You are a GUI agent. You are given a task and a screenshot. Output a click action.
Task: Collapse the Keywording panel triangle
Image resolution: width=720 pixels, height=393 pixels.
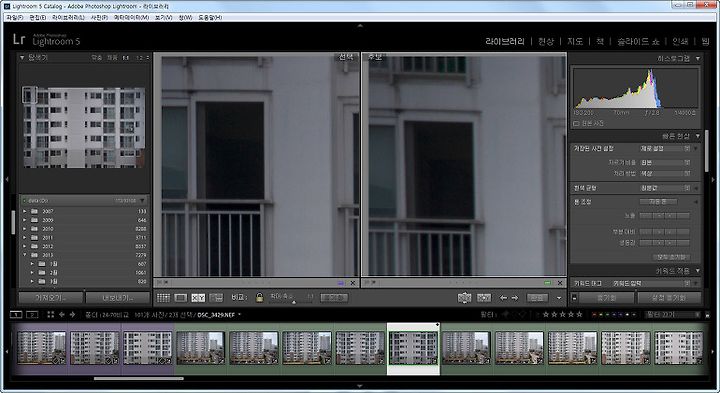pyautogui.click(x=698, y=271)
